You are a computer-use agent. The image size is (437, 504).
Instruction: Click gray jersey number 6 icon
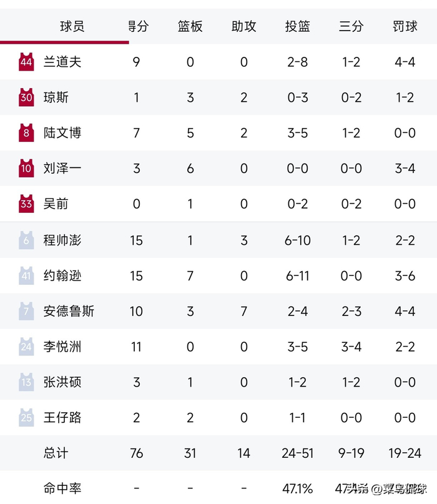(x=26, y=240)
